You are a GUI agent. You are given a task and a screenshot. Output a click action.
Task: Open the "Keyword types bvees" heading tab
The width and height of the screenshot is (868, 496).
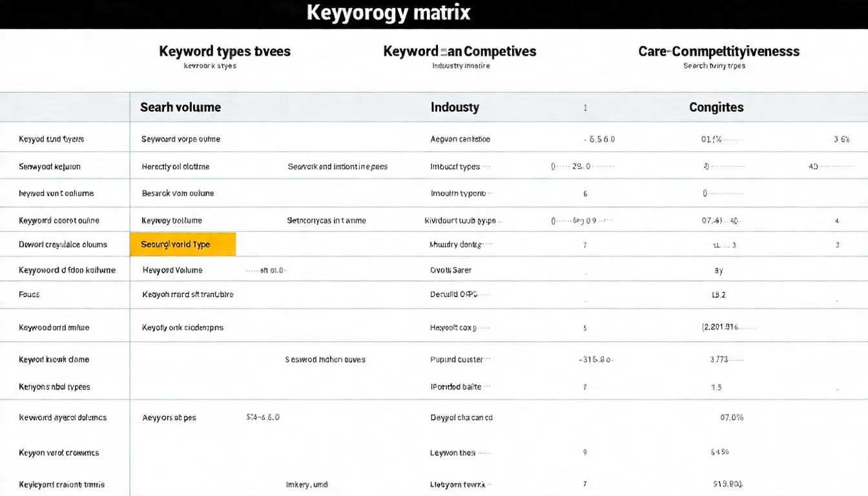225,52
